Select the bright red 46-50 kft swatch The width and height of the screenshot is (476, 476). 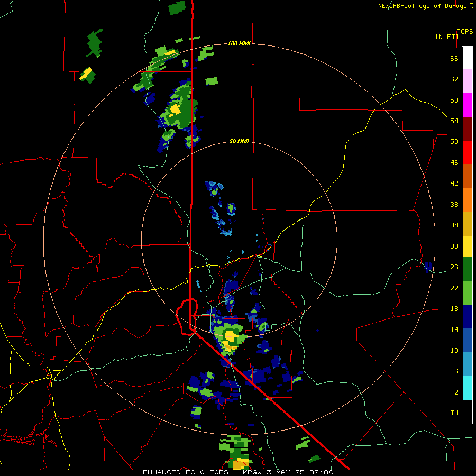point(467,152)
